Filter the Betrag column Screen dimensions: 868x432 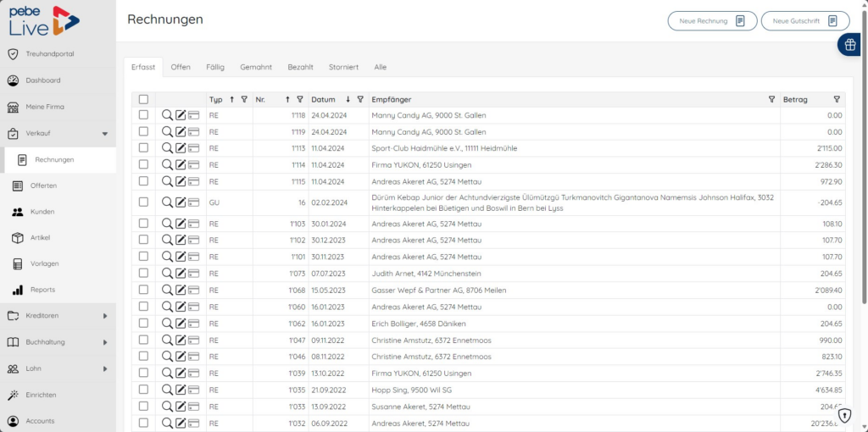tap(837, 100)
